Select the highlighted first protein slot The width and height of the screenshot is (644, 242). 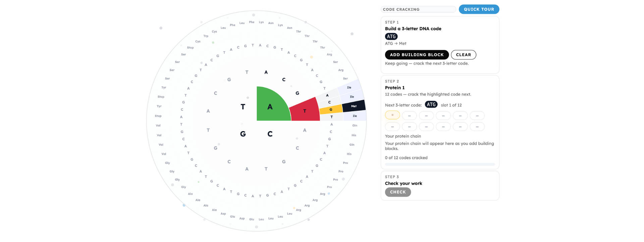point(392,115)
